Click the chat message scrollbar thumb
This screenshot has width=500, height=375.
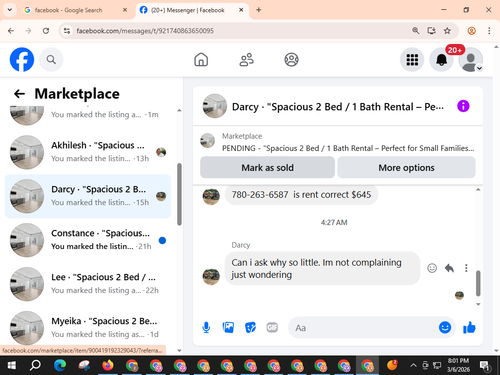(478, 283)
